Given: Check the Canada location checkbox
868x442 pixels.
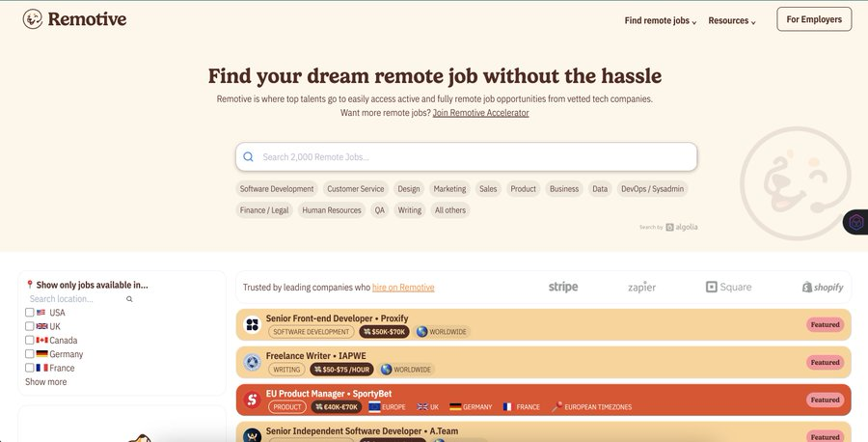Looking at the screenshot, I should tap(29, 340).
